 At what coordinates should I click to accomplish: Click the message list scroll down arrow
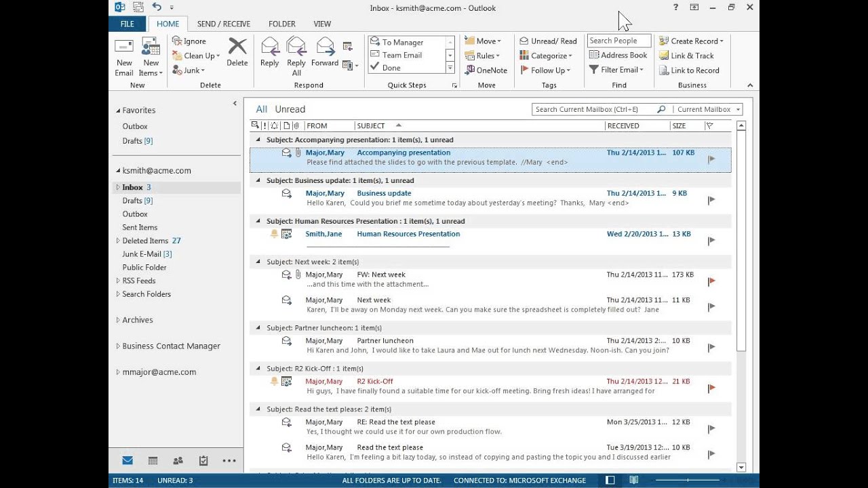(x=741, y=467)
